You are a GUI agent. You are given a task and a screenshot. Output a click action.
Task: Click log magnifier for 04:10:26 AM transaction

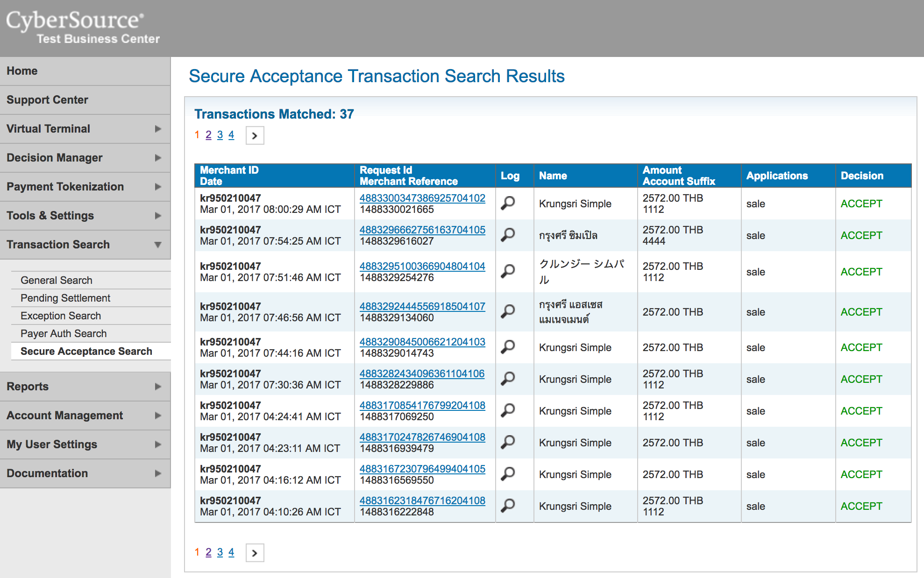pyautogui.click(x=508, y=506)
